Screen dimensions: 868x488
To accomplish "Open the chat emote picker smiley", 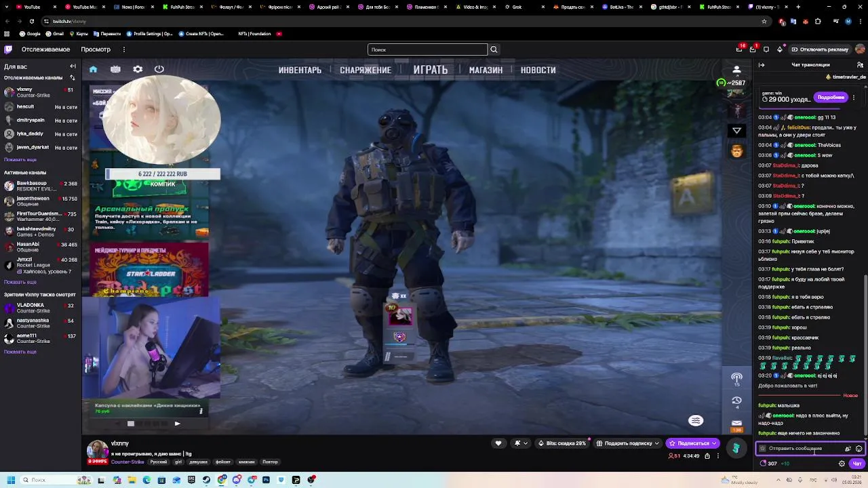I will tap(859, 449).
